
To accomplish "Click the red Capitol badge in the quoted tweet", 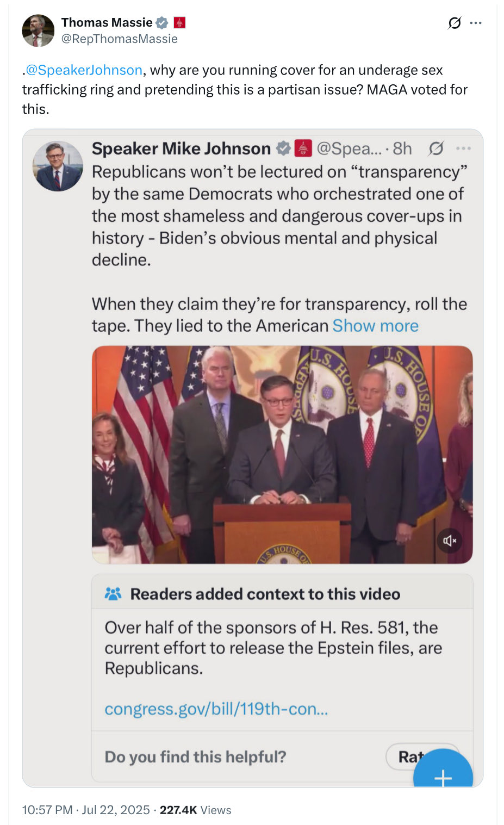I will (303, 148).
